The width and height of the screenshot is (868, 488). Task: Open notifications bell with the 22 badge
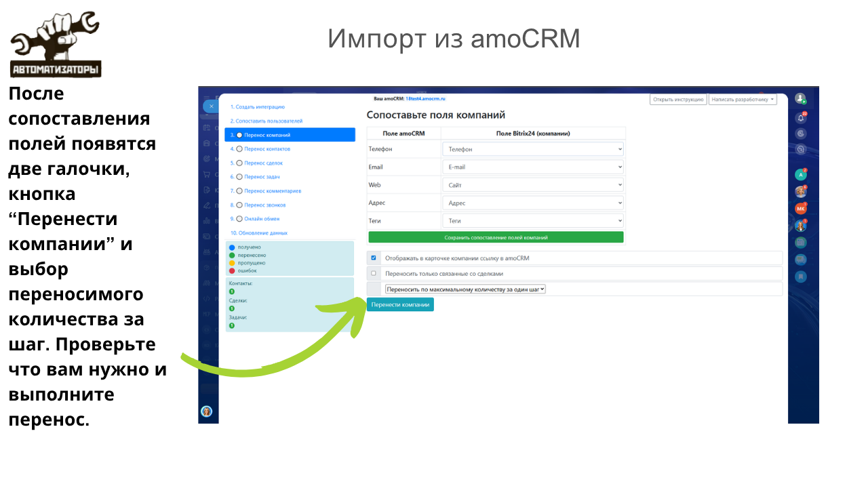[801, 118]
